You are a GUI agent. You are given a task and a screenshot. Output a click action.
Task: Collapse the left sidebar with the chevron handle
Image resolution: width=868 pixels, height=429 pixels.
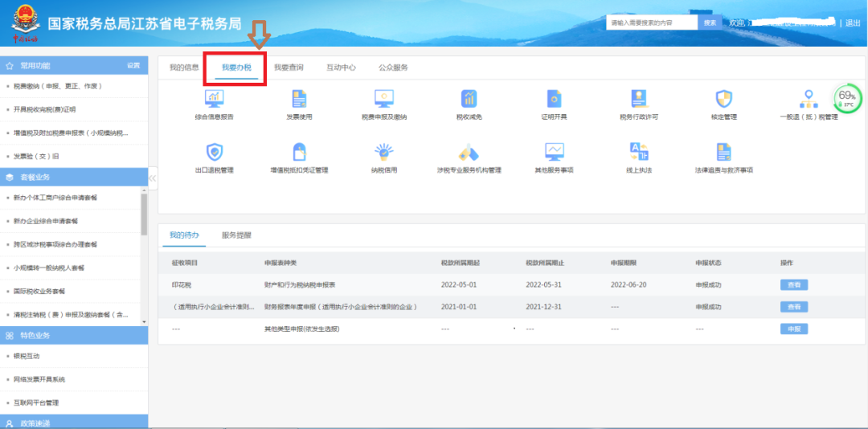[153, 178]
